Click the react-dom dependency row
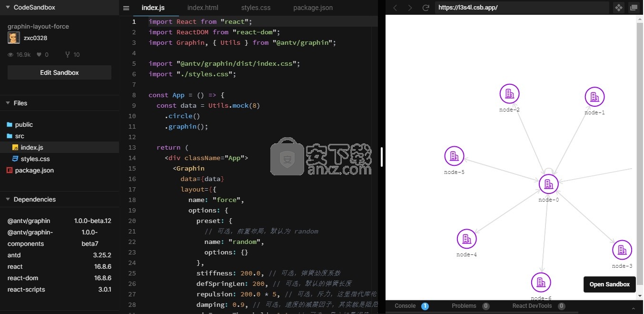Screen dimensions: 644x314 (59, 278)
